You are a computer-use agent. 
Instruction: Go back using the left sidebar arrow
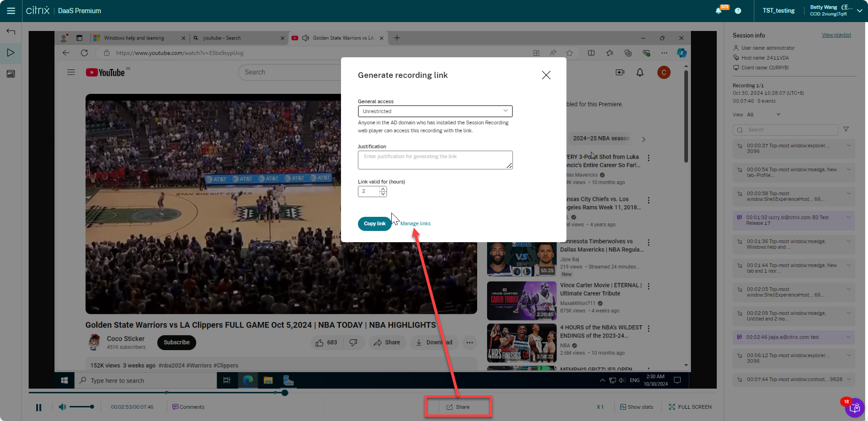pyautogui.click(x=11, y=31)
